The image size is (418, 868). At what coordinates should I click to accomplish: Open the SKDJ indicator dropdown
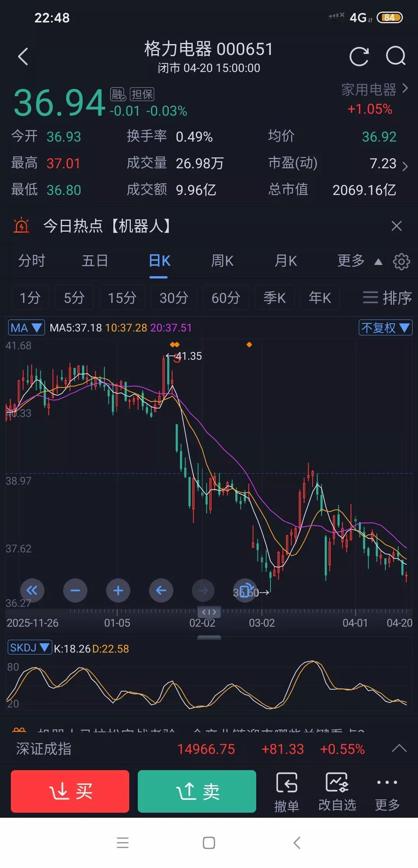(30, 648)
